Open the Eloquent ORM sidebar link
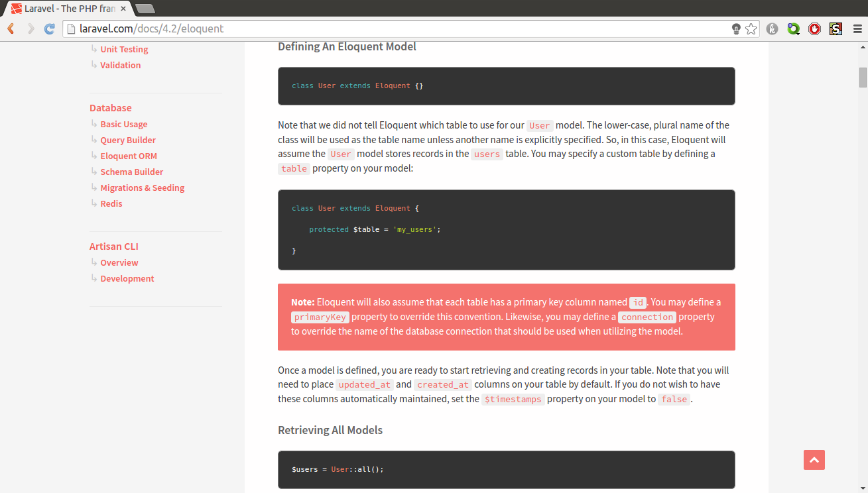Viewport: 868px width, 493px height. point(128,156)
